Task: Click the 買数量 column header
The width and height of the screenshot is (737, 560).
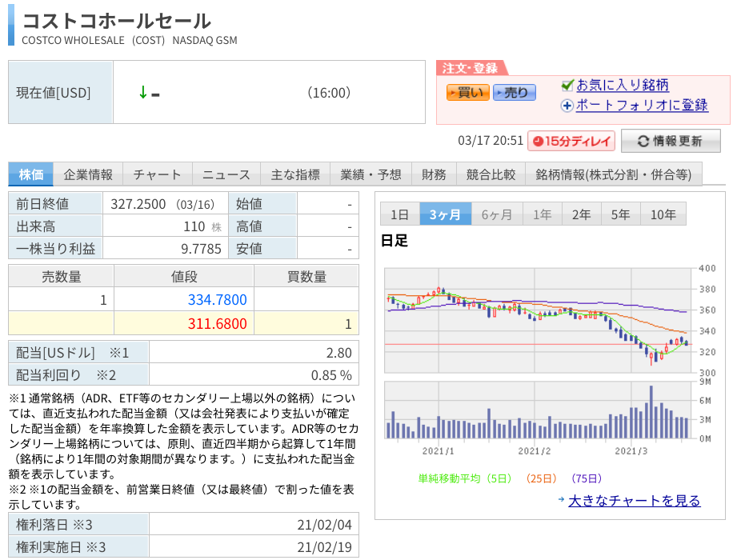Action: (x=306, y=276)
